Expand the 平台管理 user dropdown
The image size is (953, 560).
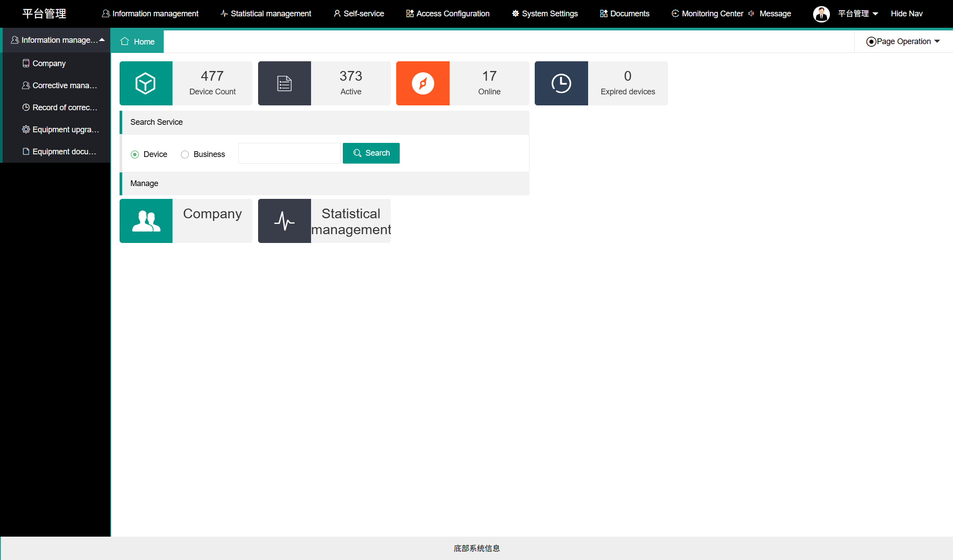point(858,14)
